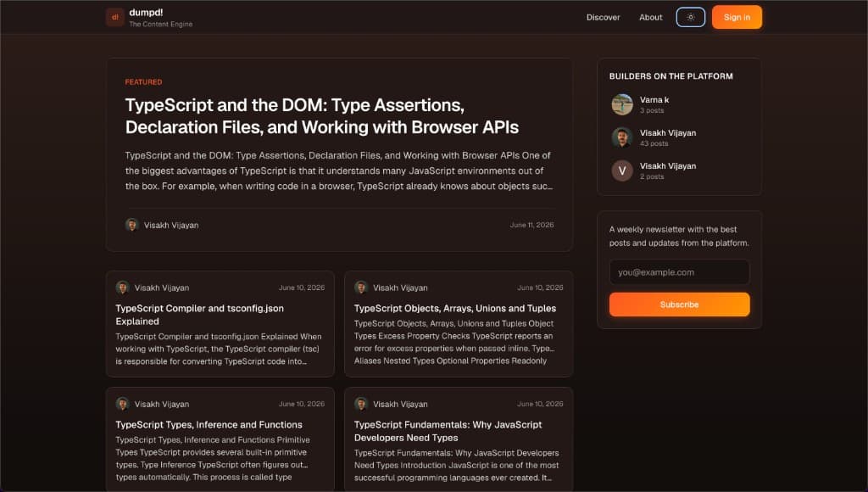Click author name on Types, Inference card
Viewport: 868px width, 492px height.
point(162,404)
